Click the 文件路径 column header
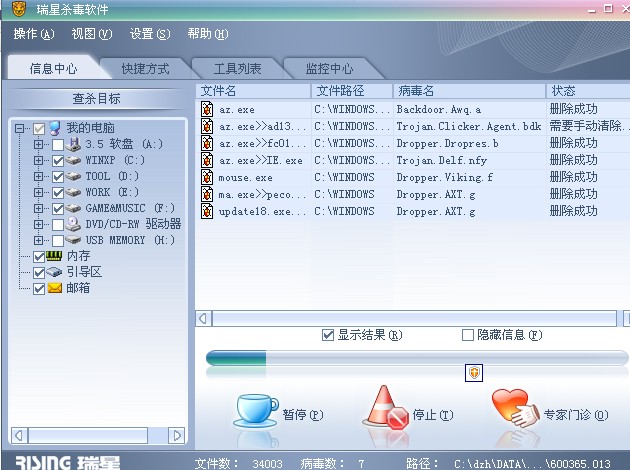Viewport: 630px width, 470px height. (352, 91)
